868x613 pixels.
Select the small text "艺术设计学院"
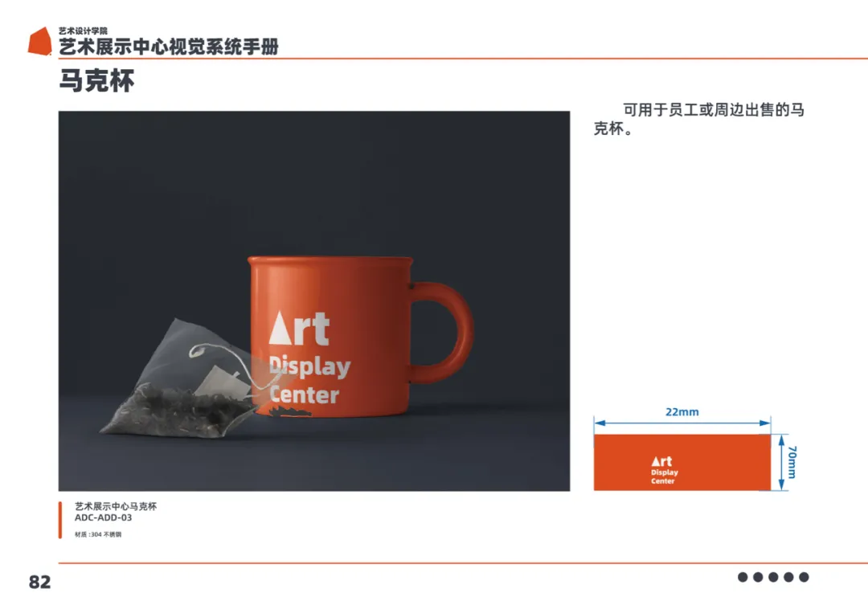(x=83, y=31)
